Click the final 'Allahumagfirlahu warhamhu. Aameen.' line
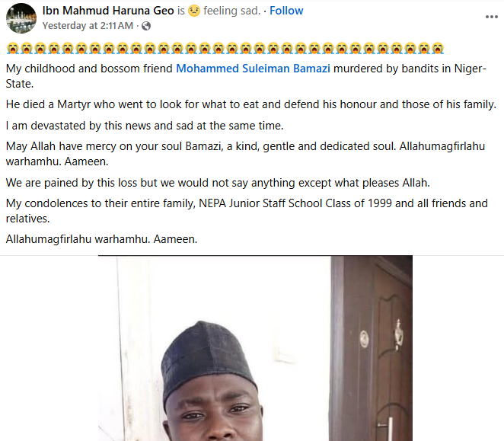 coord(101,239)
